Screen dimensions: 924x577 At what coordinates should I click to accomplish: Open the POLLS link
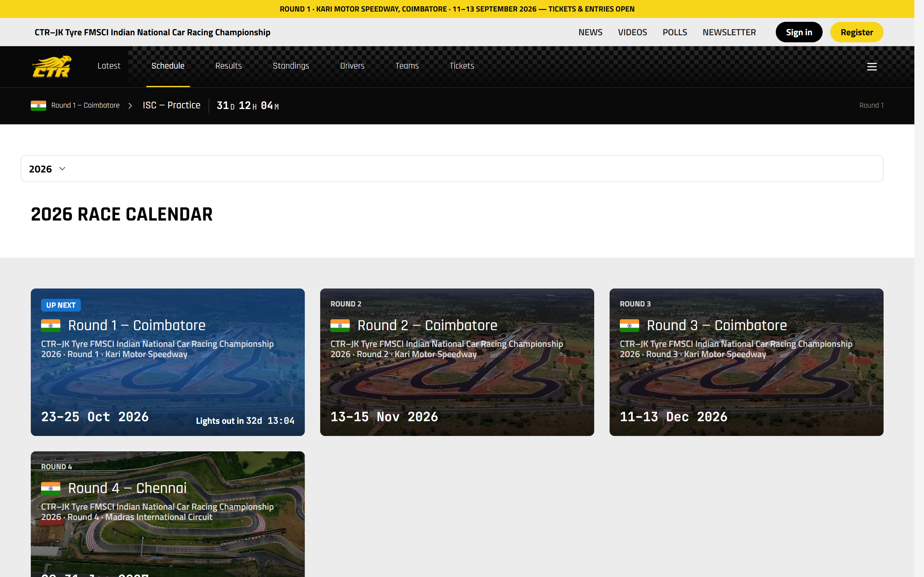[675, 32]
